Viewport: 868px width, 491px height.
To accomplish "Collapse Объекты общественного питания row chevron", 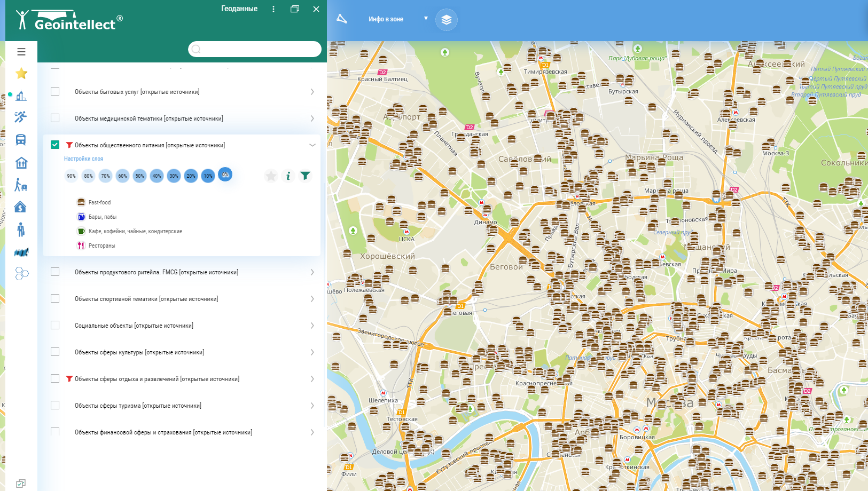I will [312, 145].
